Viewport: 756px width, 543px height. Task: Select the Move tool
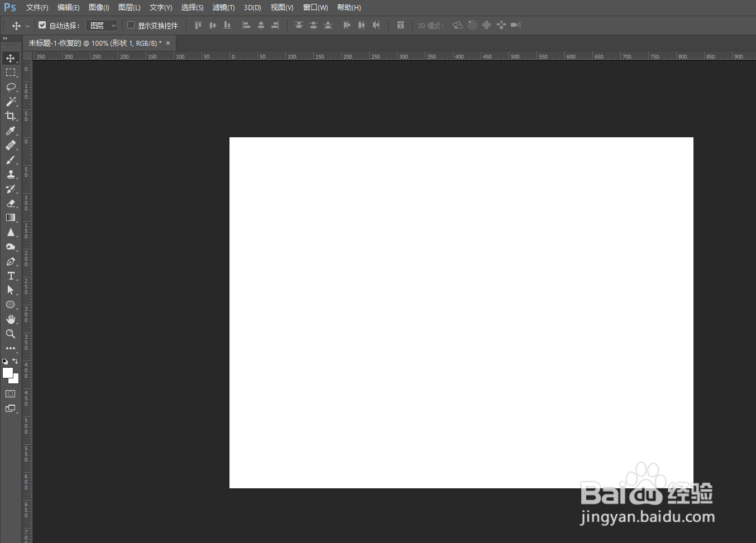[x=11, y=58]
